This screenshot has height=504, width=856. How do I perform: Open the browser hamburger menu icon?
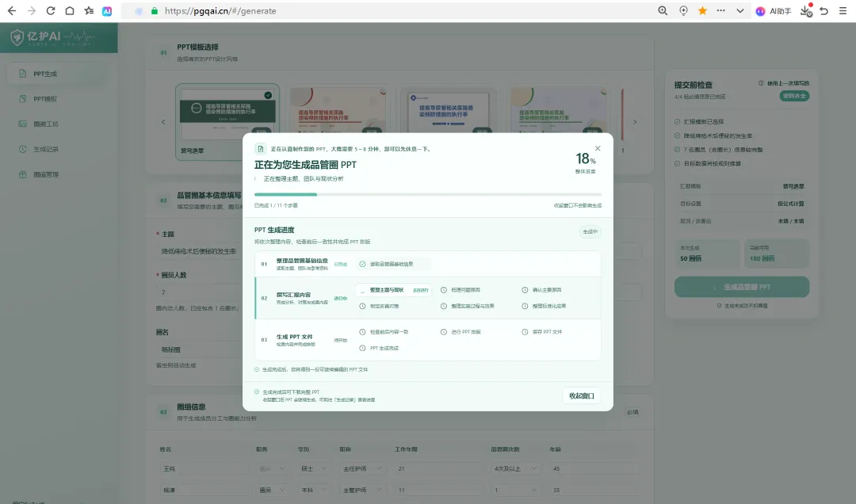[843, 11]
